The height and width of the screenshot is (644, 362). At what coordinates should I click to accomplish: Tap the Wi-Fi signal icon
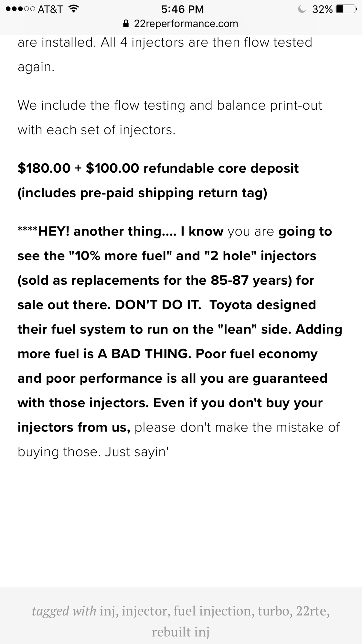tap(74, 9)
